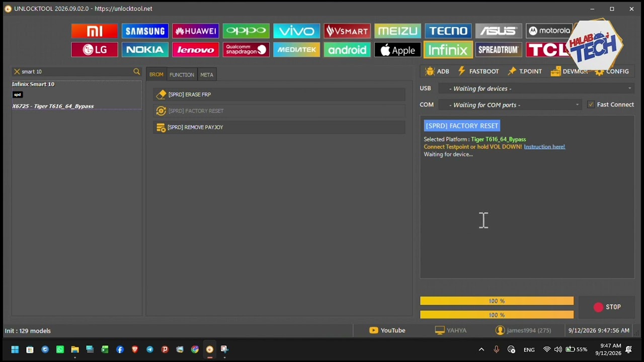Image resolution: width=644 pixels, height=362 pixels.
Task: Open the YouTube link in status bar
Action: click(x=387, y=330)
